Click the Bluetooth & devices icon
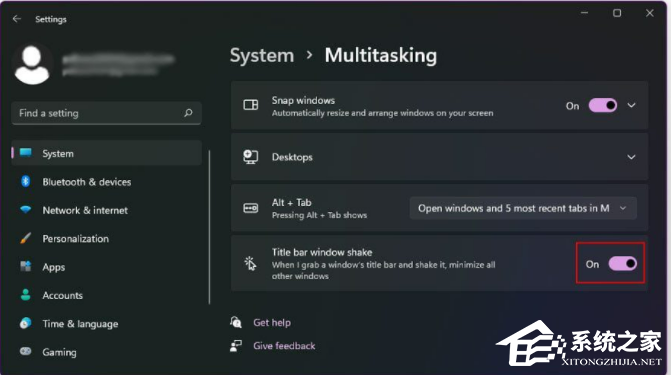This screenshot has width=671, height=375. point(26,182)
